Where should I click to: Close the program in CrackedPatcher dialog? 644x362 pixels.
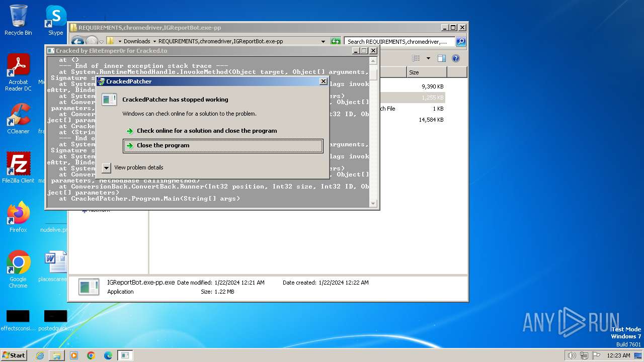pos(223,146)
